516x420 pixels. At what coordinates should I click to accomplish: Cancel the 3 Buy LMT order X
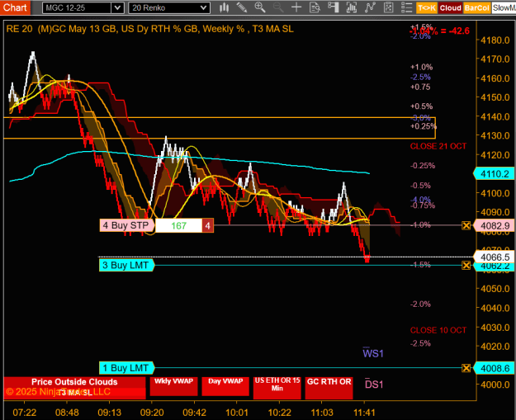point(466,265)
